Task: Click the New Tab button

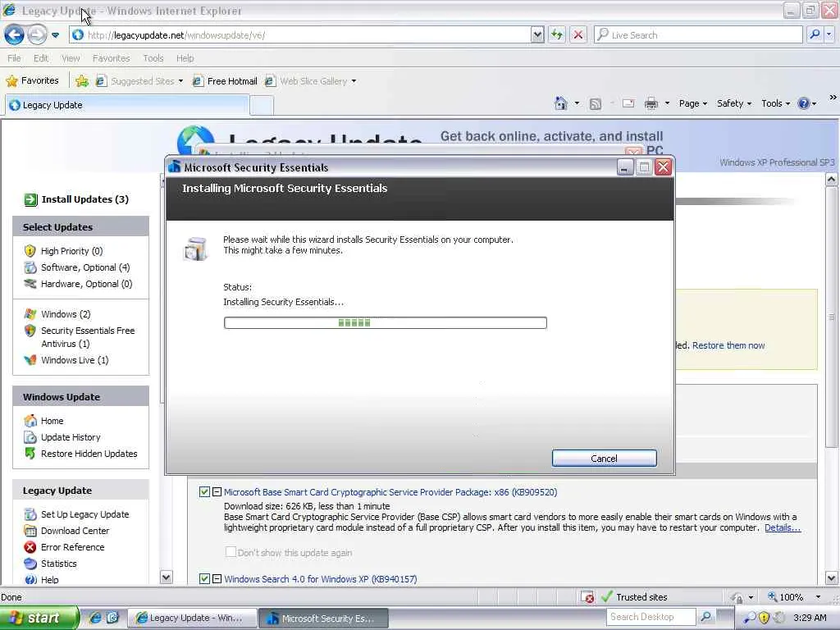Action: pos(262,106)
